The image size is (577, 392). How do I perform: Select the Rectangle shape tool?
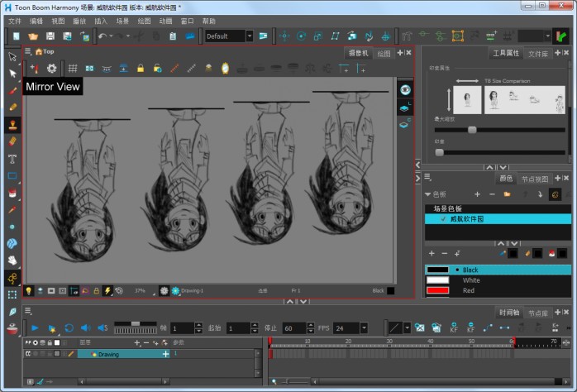tap(12, 176)
